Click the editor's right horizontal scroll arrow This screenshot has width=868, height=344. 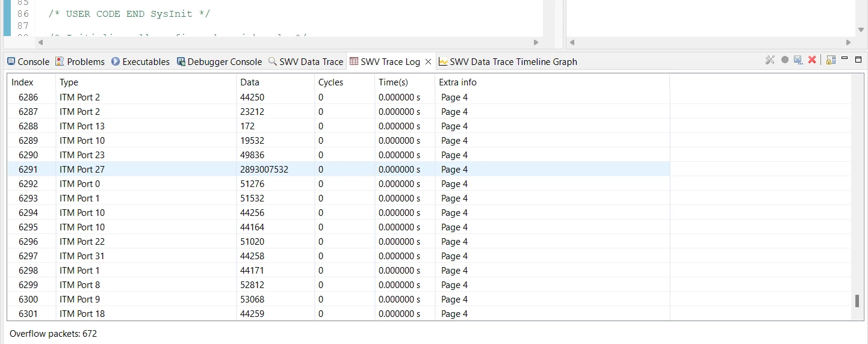(x=536, y=42)
